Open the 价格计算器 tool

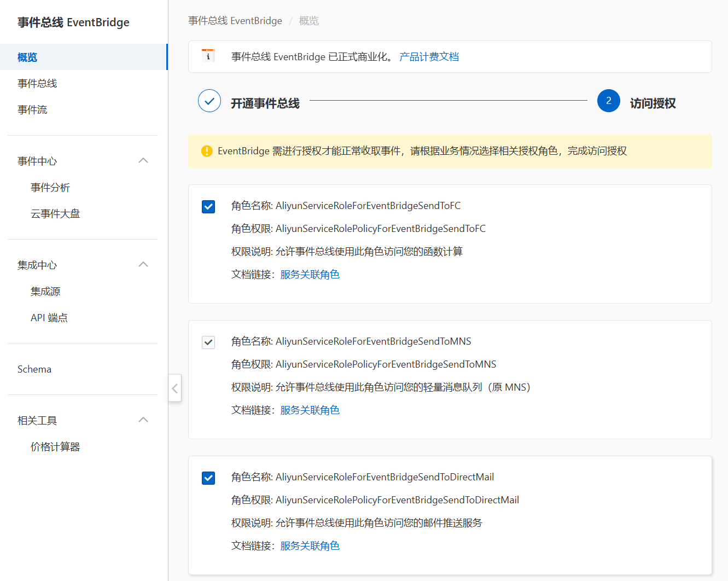click(x=55, y=446)
